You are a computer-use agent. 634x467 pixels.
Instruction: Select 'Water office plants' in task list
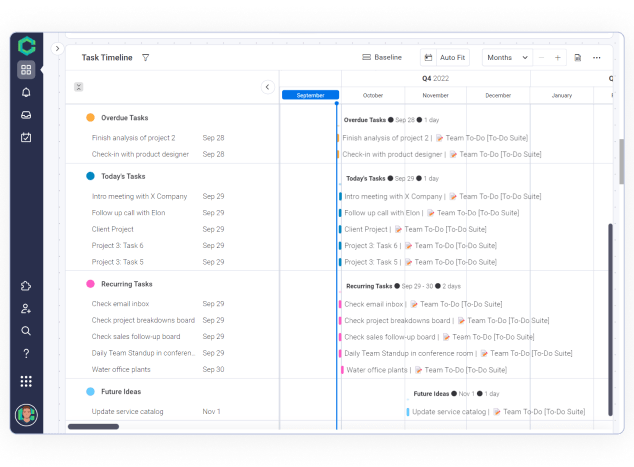click(121, 369)
